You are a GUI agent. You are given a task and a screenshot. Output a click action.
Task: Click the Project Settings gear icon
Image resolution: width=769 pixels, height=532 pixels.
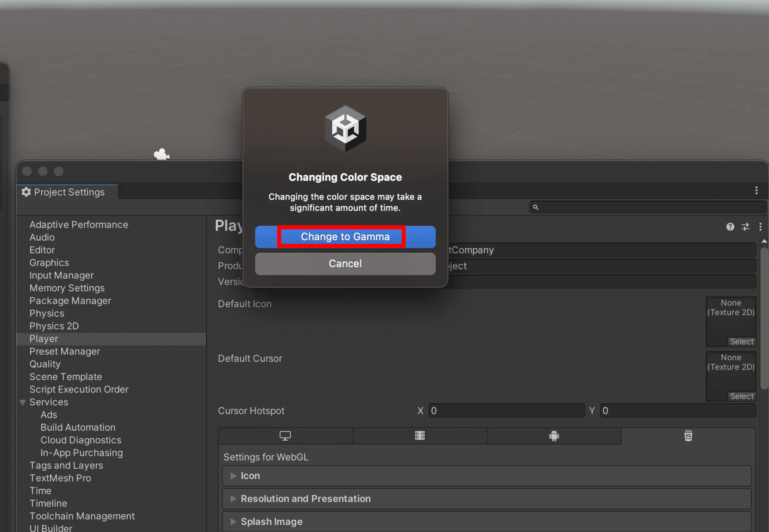pyautogui.click(x=26, y=192)
